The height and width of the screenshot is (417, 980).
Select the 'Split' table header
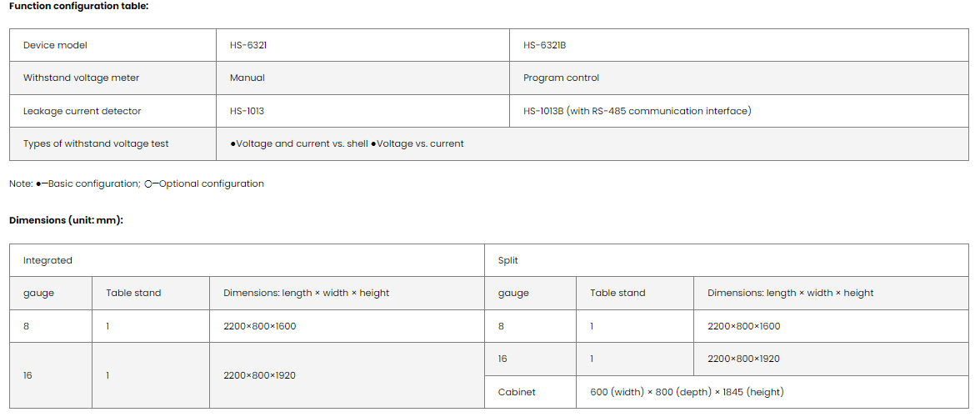(x=507, y=260)
